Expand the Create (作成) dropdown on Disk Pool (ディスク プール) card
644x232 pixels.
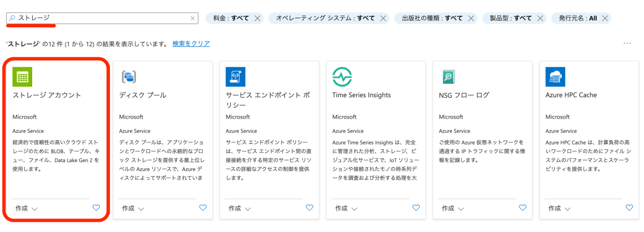(x=133, y=208)
